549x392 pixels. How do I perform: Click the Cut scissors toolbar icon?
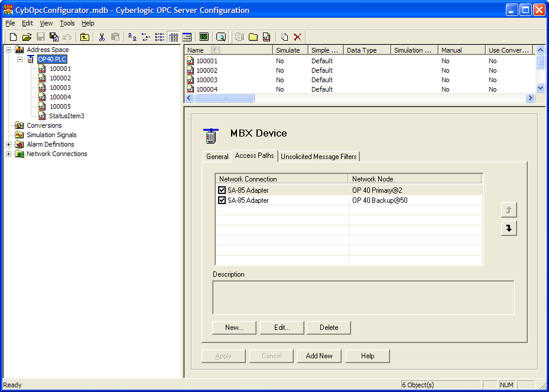coord(102,37)
